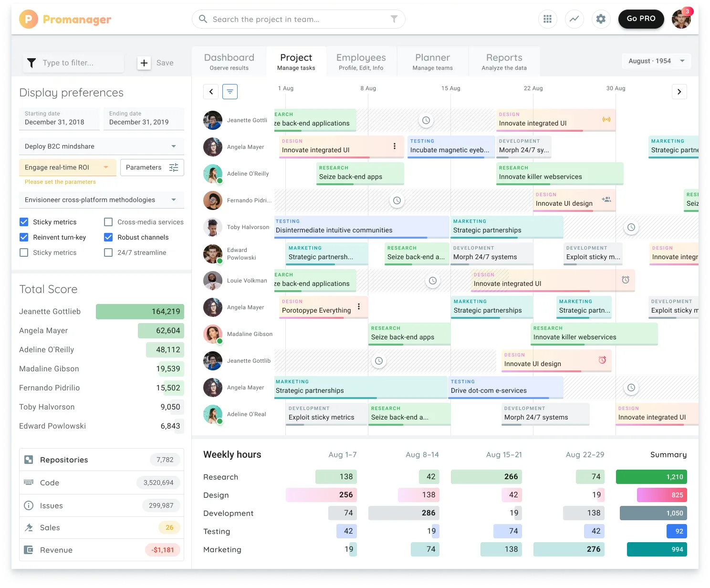Image resolution: width=710 pixels, height=588 pixels.
Task: Select the filter icon above the timeline
Action: tap(230, 91)
